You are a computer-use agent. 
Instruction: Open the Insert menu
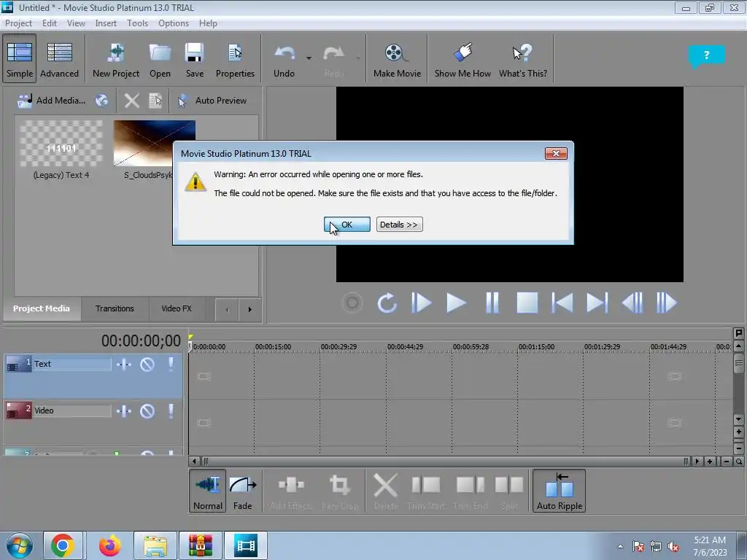pos(106,23)
